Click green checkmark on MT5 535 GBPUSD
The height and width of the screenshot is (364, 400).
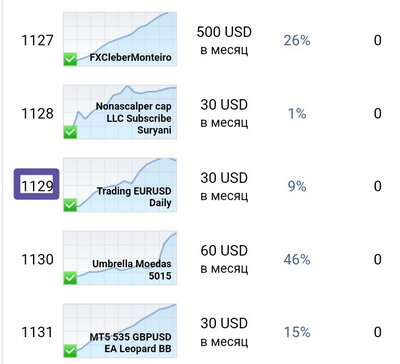point(70,351)
